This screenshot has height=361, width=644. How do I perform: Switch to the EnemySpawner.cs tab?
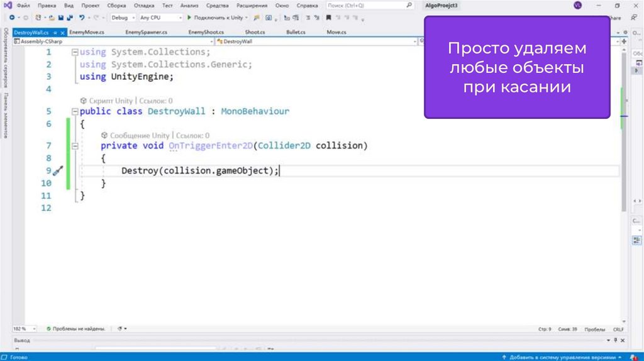146,32
